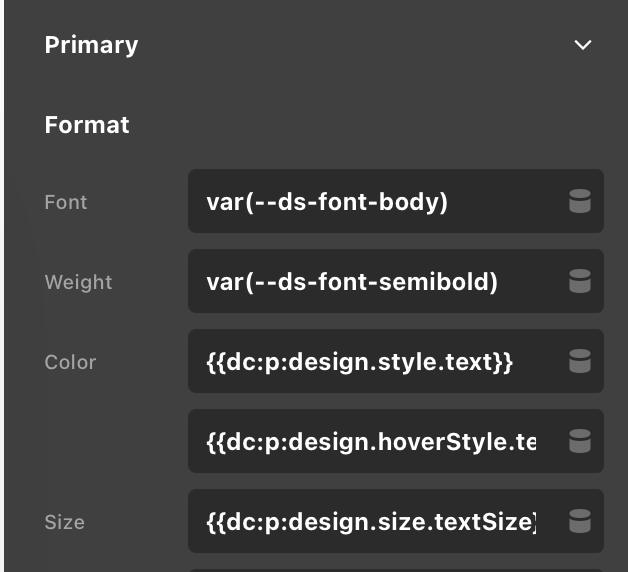628x572 pixels.
Task: Select the design.hoverStyle hover color field
Action: point(370,441)
